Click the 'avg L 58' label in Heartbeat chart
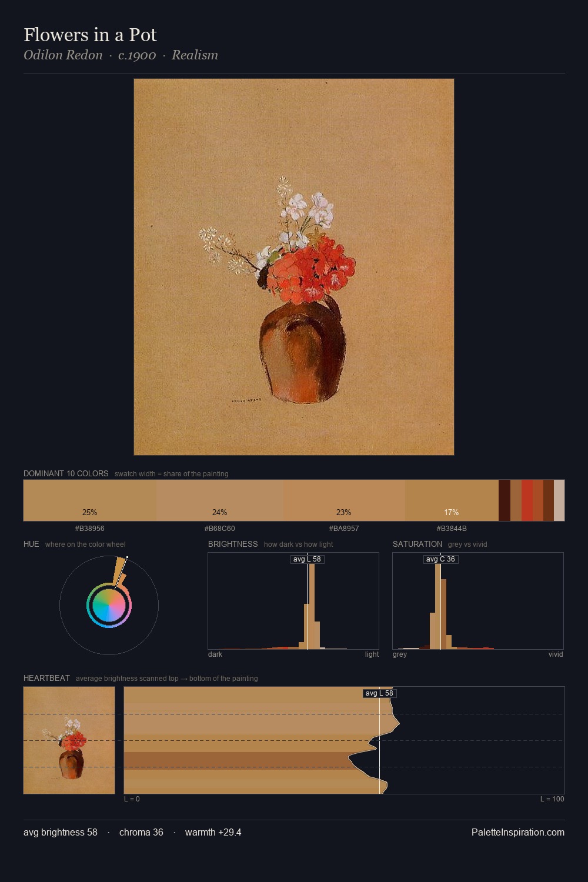This screenshot has width=588, height=882. (x=379, y=693)
